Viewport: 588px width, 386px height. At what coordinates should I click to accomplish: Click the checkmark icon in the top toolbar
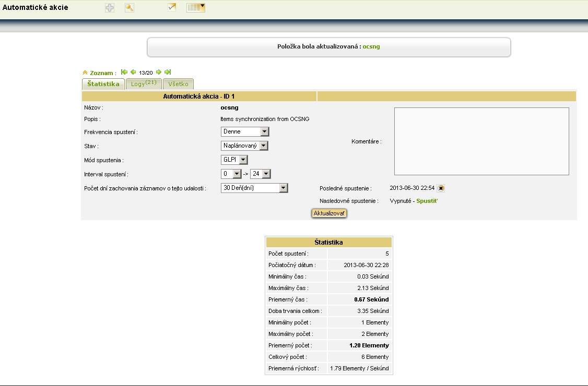pos(172,7)
